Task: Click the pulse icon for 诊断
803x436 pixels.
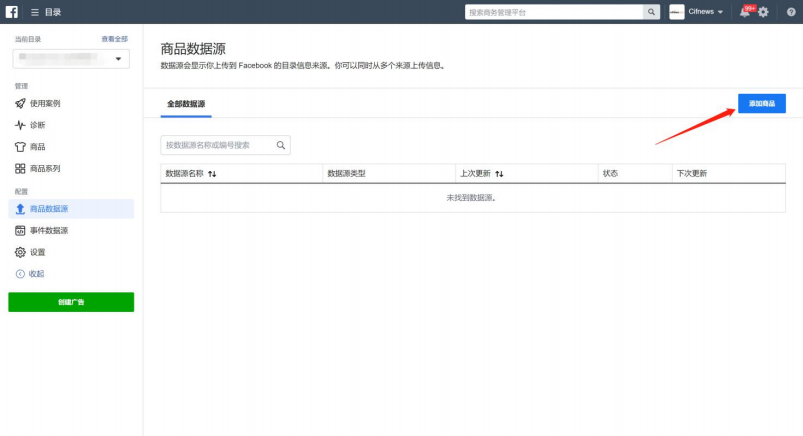Action: [x=20, y=125]
